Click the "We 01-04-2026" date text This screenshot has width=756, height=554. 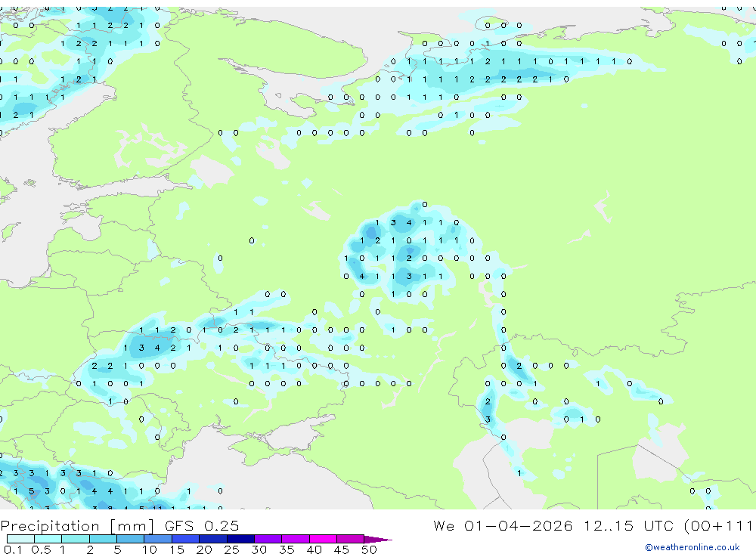503,525
